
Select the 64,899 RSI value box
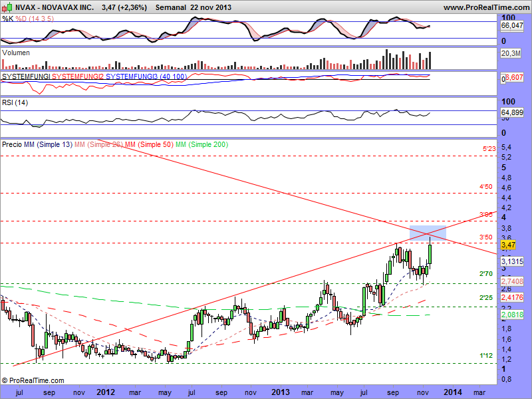coord(512,112)
